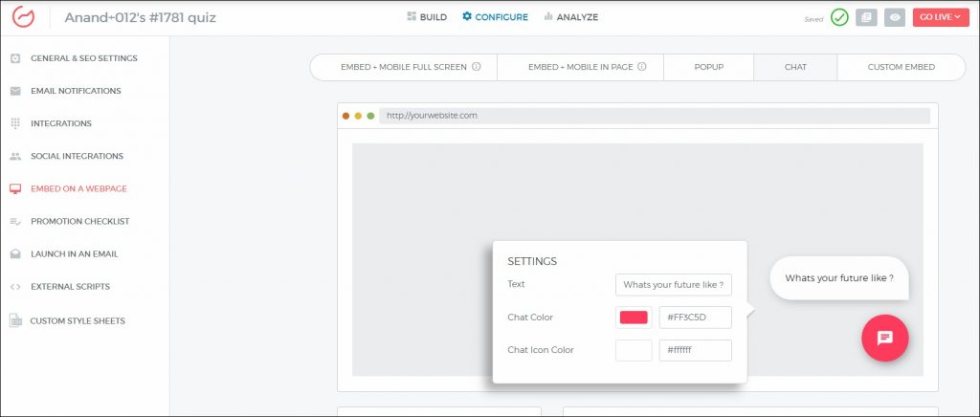Pick the red Chat Color swatch
This screenshot has width=980, height=417.
click(x=634, y=318)
